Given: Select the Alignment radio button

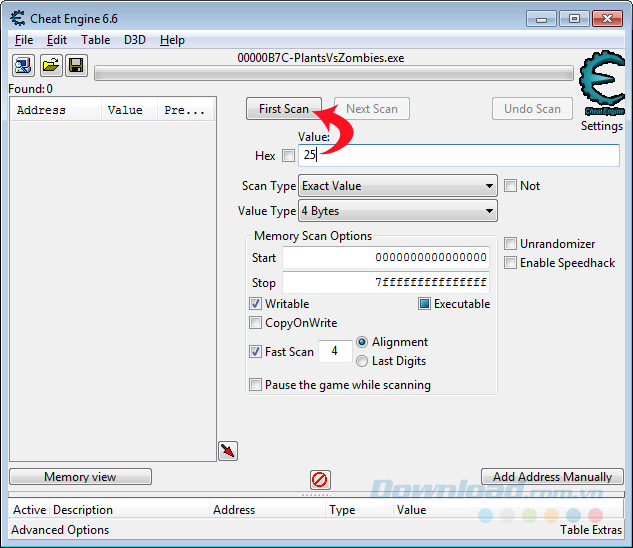Looking at the screenshot, I should pyautogui.click(x=362, y=342).
